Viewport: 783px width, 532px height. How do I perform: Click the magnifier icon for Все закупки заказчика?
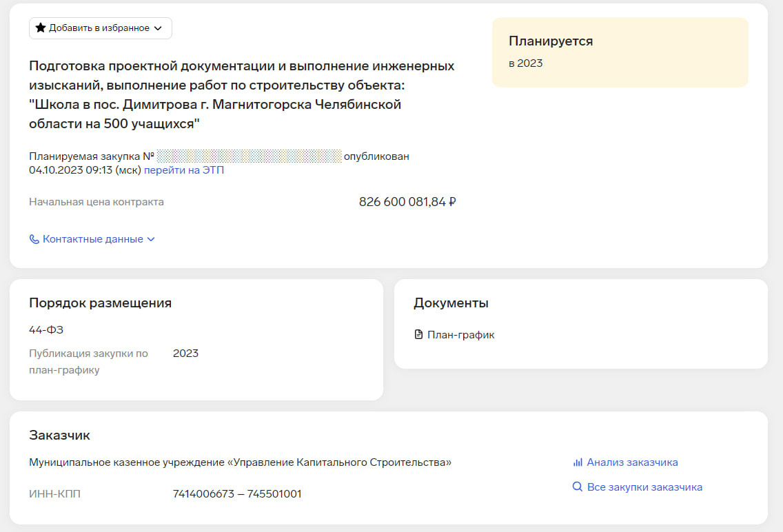[x=578, y=487]
